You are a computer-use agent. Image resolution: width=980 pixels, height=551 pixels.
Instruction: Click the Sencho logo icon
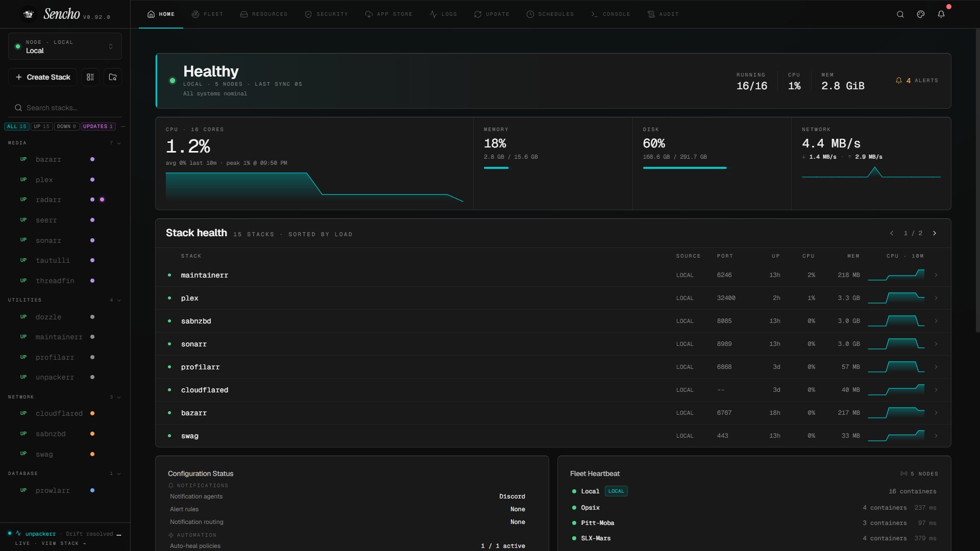coord(29,14)
